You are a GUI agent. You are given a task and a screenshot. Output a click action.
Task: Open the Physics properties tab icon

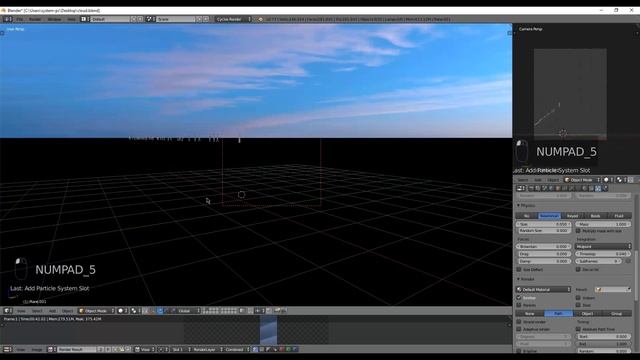(x=605, y=188)
